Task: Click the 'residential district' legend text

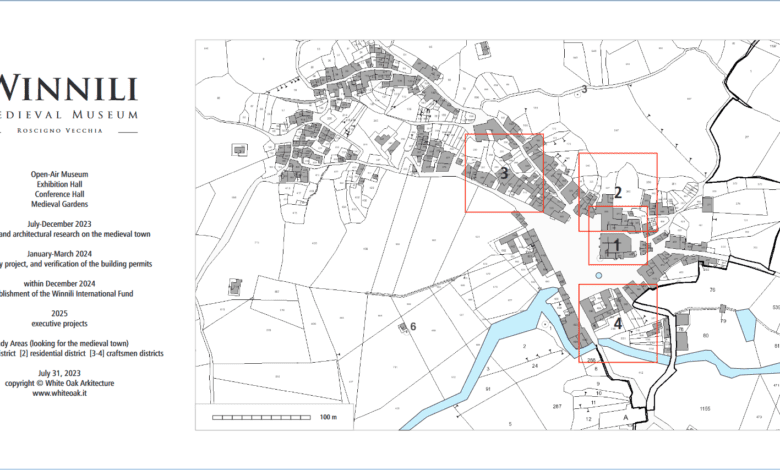Action: click(57, 353)
